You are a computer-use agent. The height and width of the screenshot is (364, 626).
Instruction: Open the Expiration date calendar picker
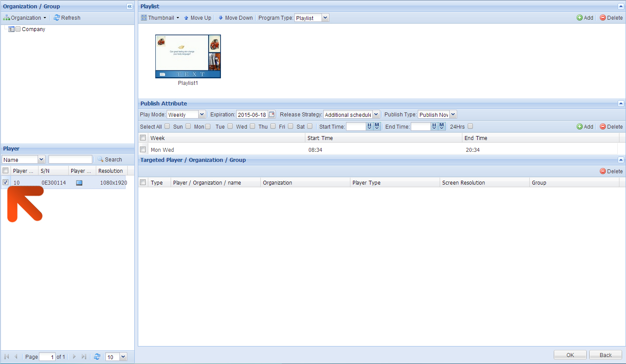[272, 115]
